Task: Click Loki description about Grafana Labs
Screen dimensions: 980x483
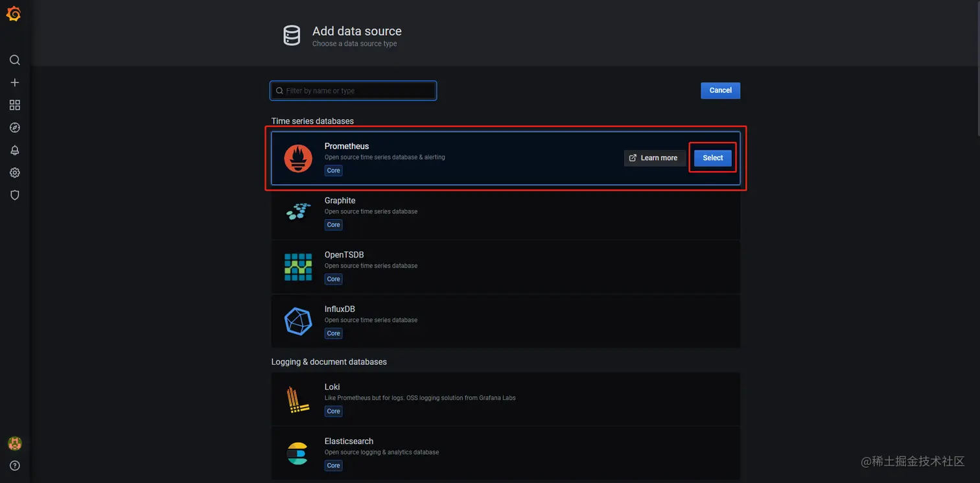Action: (420, 398)
